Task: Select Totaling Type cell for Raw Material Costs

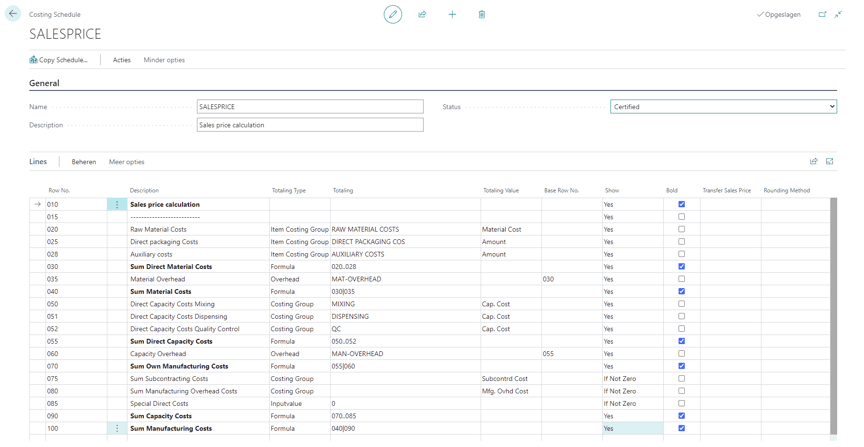Action: [x=300, y=229]
